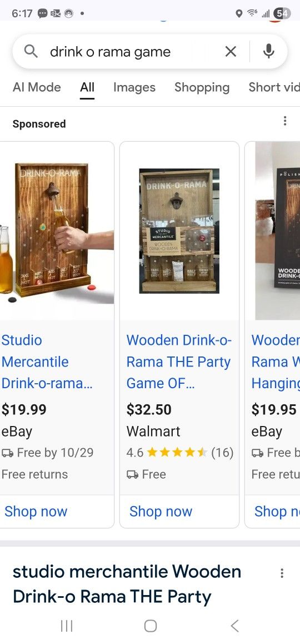Image resolution: width=300 pixels, height=644 pixels.
Task: Tap Android back navigation arrow
Action: (x=234, y=626)
